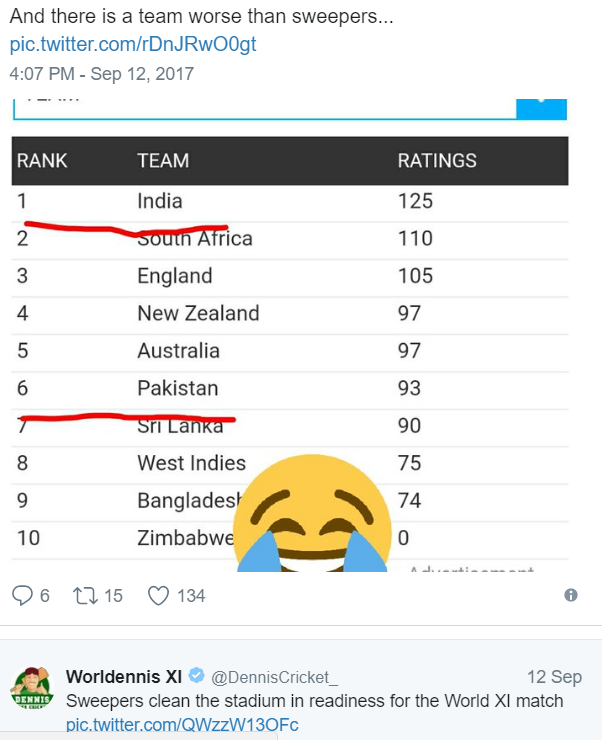
Task: Open the Worldennis XI profile avatar
Action: (31, 692)
